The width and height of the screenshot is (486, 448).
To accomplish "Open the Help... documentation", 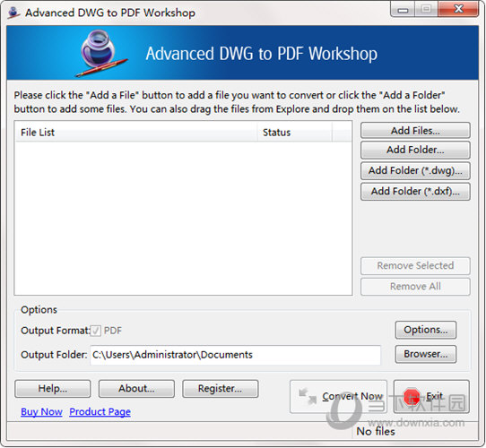I will click(53, 389).
